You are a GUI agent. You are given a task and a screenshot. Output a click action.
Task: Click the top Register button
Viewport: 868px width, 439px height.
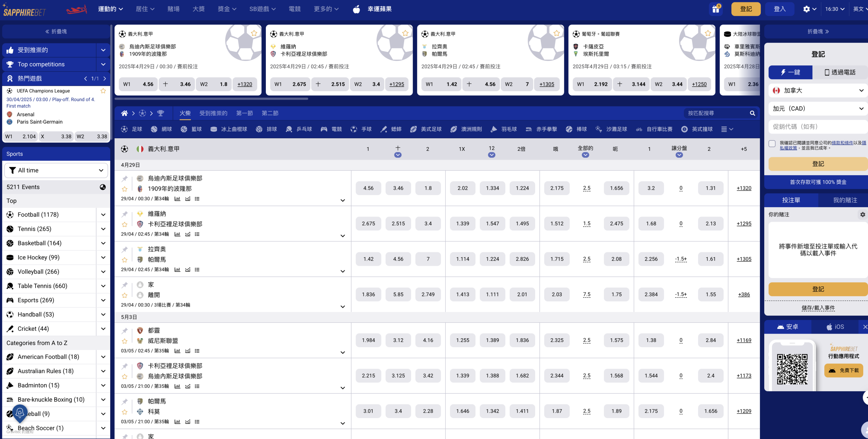746,9
